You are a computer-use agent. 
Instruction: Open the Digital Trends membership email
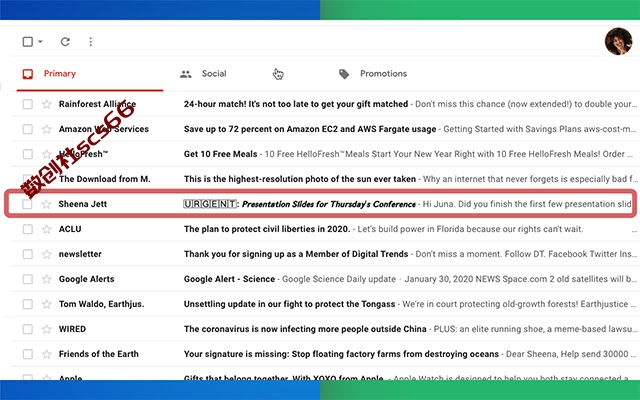click(x=296, y=254)
